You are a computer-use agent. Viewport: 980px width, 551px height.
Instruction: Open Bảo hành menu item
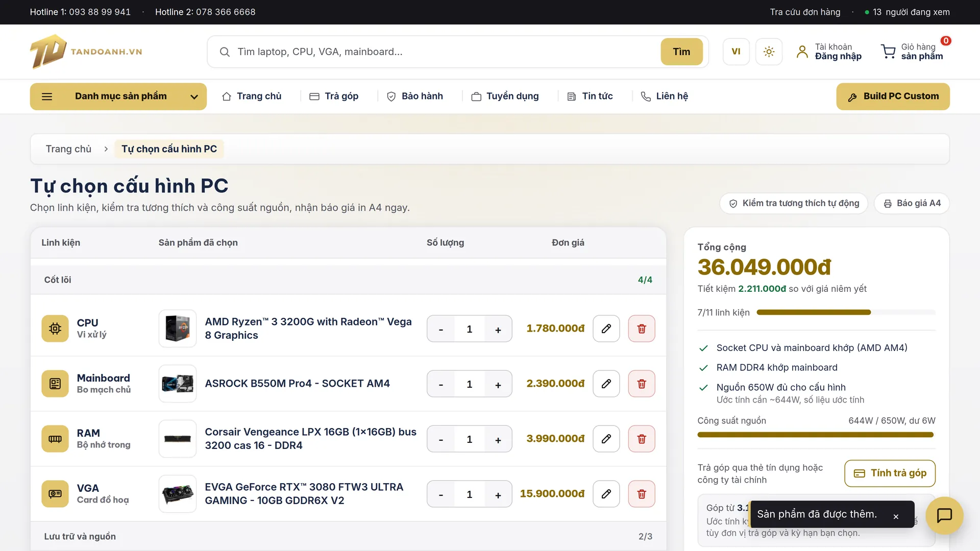[415, 96]
